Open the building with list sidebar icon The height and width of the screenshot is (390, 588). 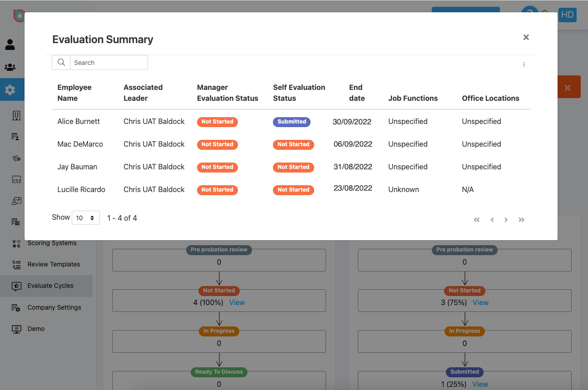[15, 222]
